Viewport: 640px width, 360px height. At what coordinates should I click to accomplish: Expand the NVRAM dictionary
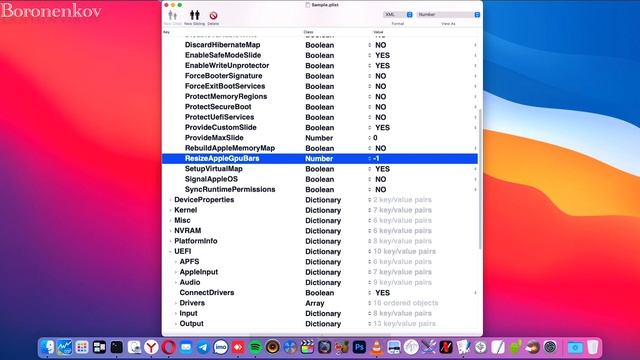point(170,231)
